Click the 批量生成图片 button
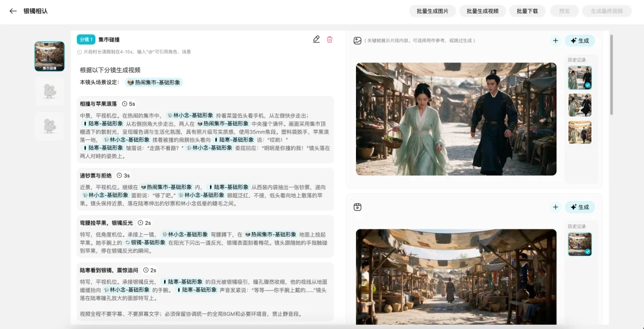 [x=432, y=11]
